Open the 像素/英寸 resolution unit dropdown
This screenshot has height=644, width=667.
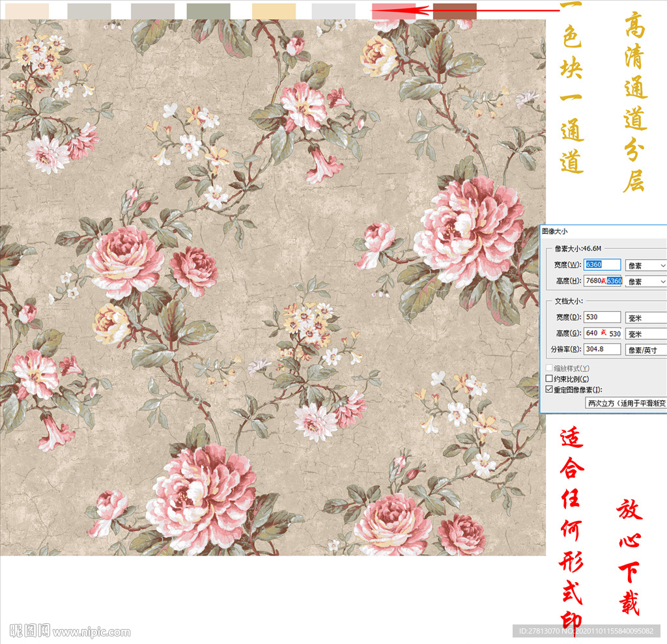646,349
